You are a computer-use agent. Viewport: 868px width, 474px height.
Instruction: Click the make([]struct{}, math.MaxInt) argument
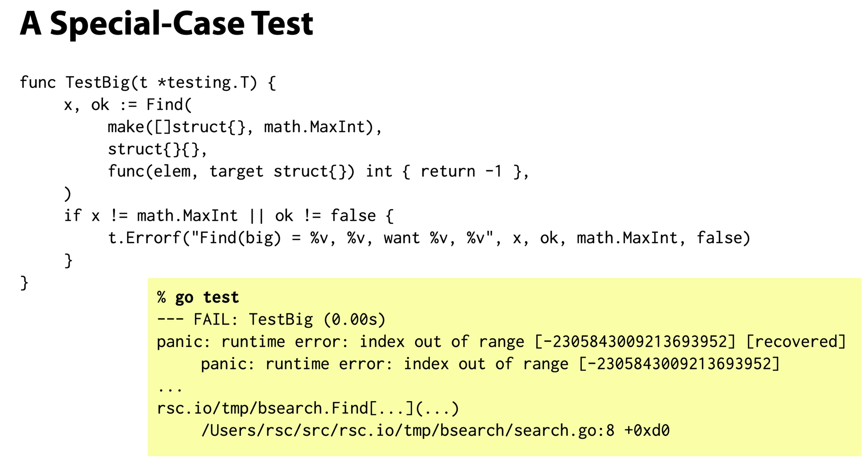coord(245,127)
